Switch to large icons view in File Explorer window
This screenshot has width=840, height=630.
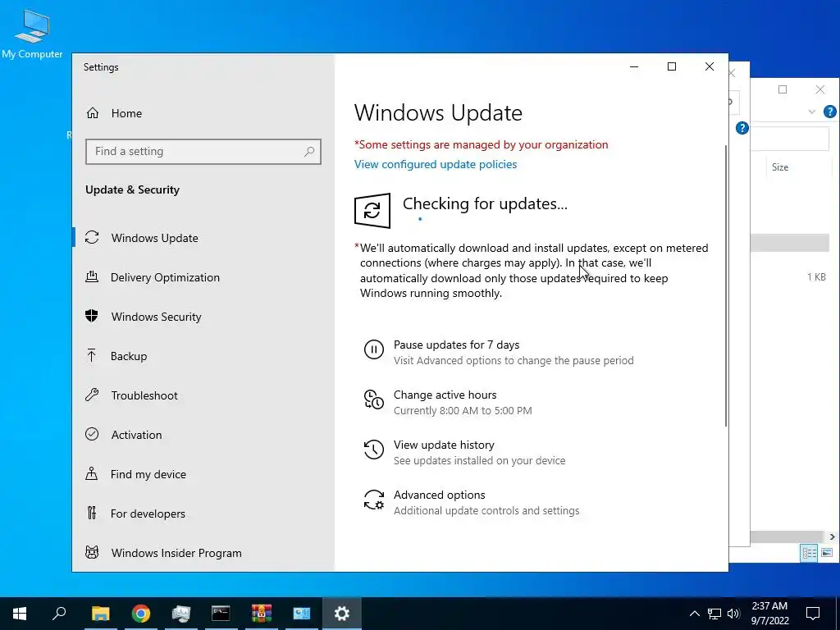827,553
